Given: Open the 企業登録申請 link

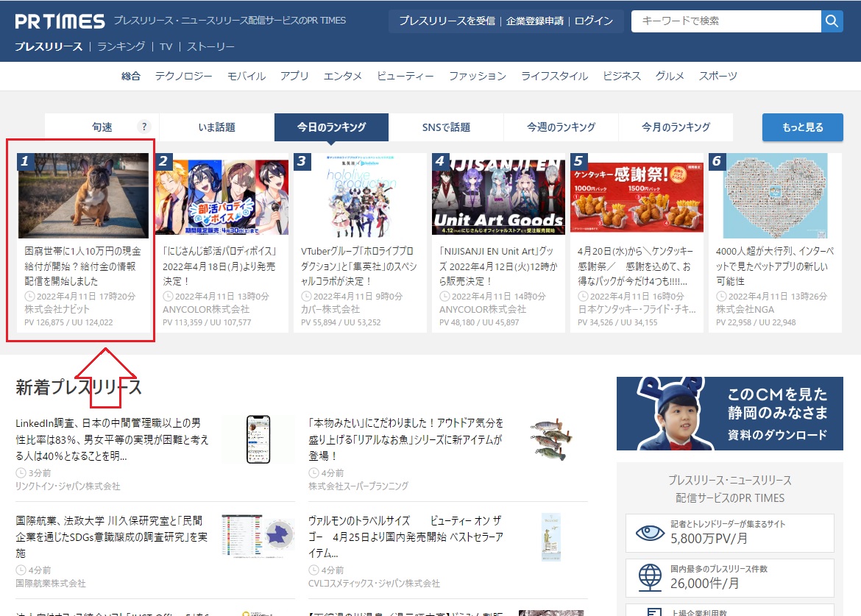Looking at the screenshot, I should click(534, 21).
